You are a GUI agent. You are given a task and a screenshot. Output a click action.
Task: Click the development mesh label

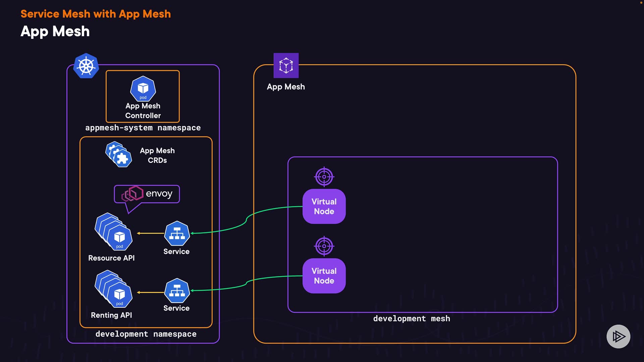click(x=412, y=318)
